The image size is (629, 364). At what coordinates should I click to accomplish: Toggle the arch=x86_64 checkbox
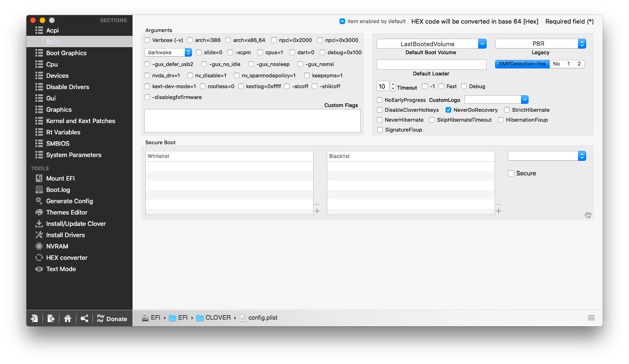pyautogui.click(x=228, y=40)
